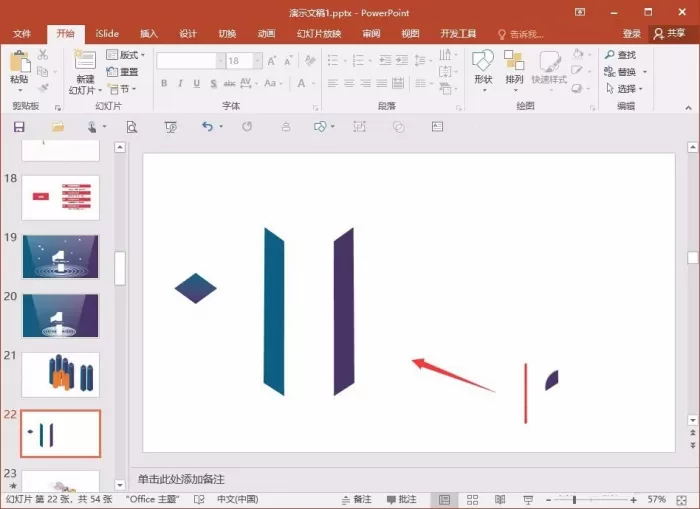Switch to Slide Sorter view icon
Viewport: 700px width, 509px height.
pos(472,500)
